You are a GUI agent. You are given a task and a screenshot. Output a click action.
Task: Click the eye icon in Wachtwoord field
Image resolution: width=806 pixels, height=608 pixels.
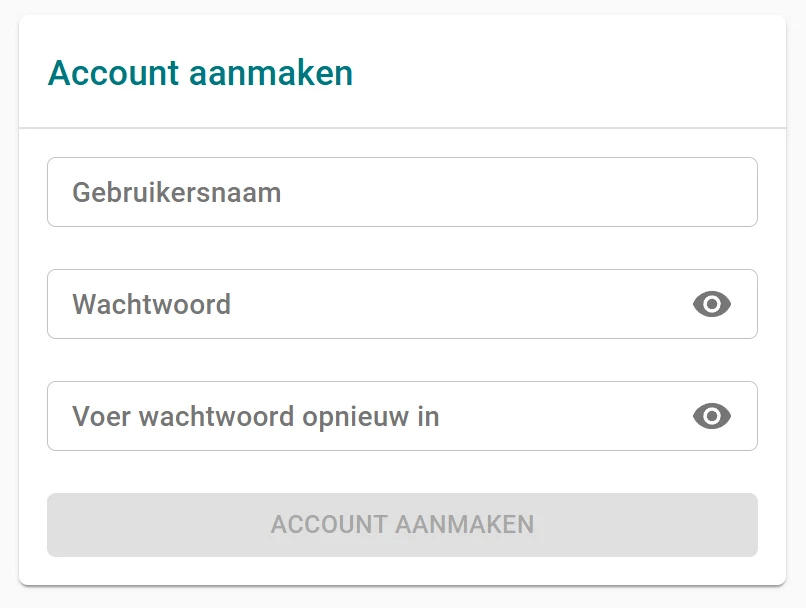coord(712,304)
